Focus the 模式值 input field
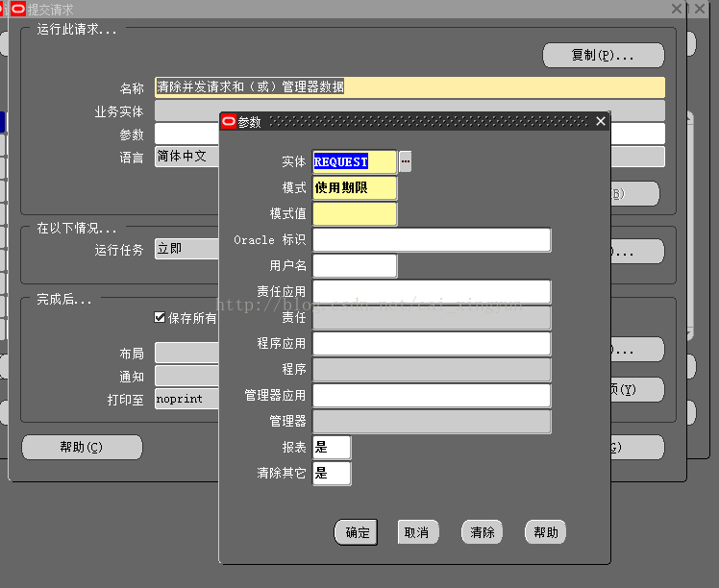Viewport: 719px width, 588px height. [x=355, y=214]
